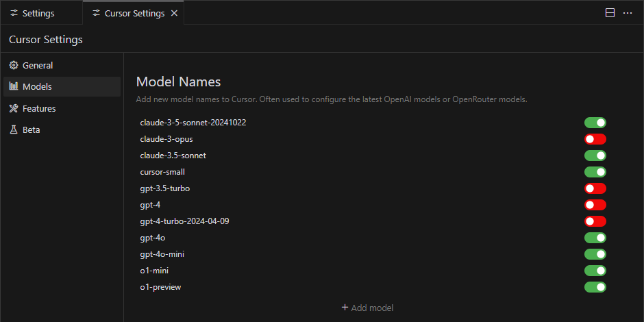Viewport: 644px width, 322px height.
Task: Turn off the claude-3.5-sonnet model toggle
Action: pyautogui.click(x=595, y=156)
